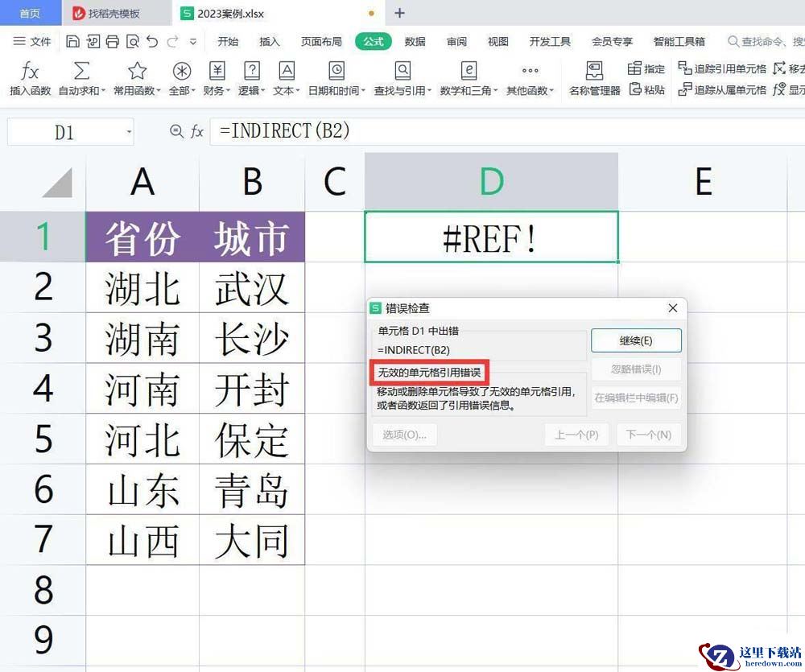Click the cell containing 武汉

coord(251,287)
